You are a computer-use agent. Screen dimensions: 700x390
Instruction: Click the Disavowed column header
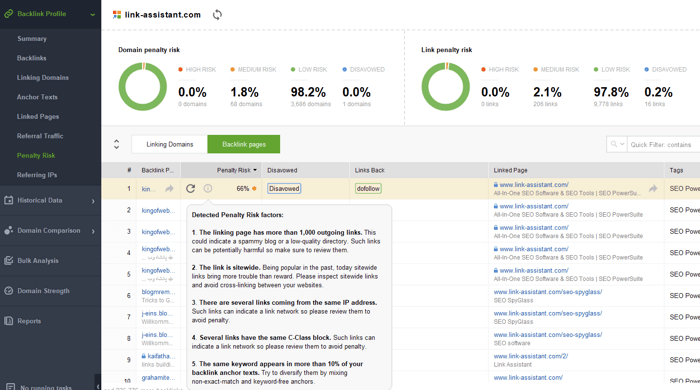(305, 170)
